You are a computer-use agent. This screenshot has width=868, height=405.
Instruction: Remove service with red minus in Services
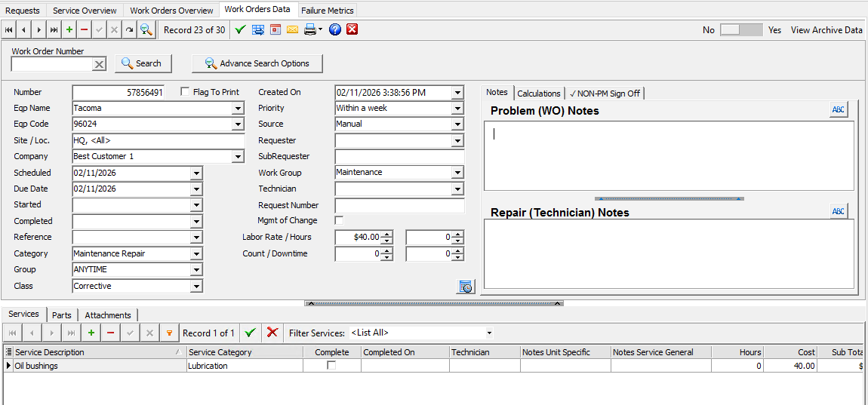pyautogui.click(x=110, y=333)
